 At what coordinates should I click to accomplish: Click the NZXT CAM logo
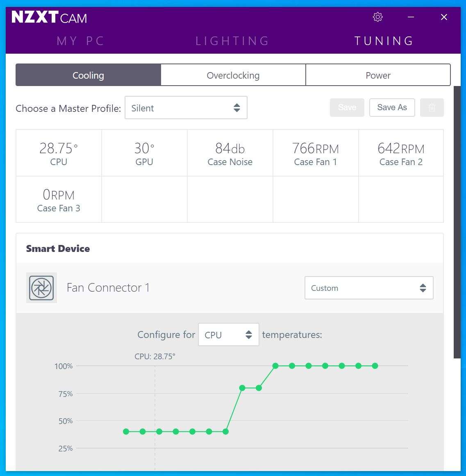(x=49, y=17)
